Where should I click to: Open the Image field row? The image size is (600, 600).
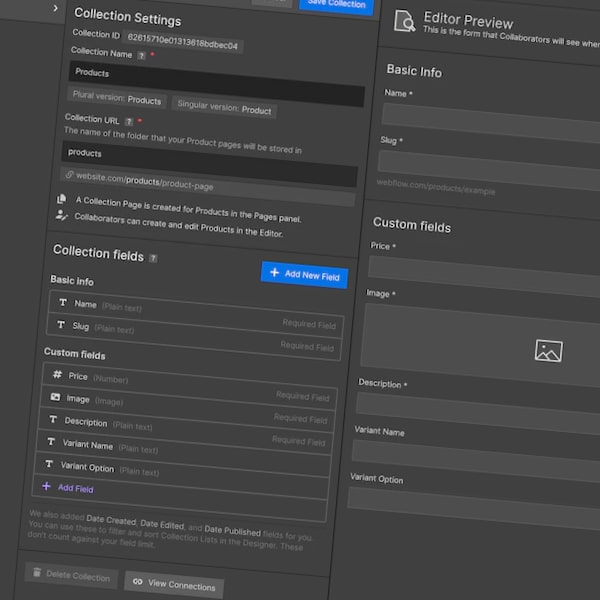point(188,409)
